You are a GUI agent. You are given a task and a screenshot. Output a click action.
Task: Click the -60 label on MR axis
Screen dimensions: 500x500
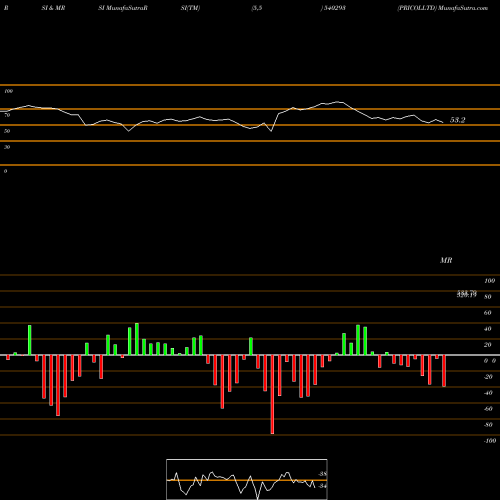(x=488, y=409)
